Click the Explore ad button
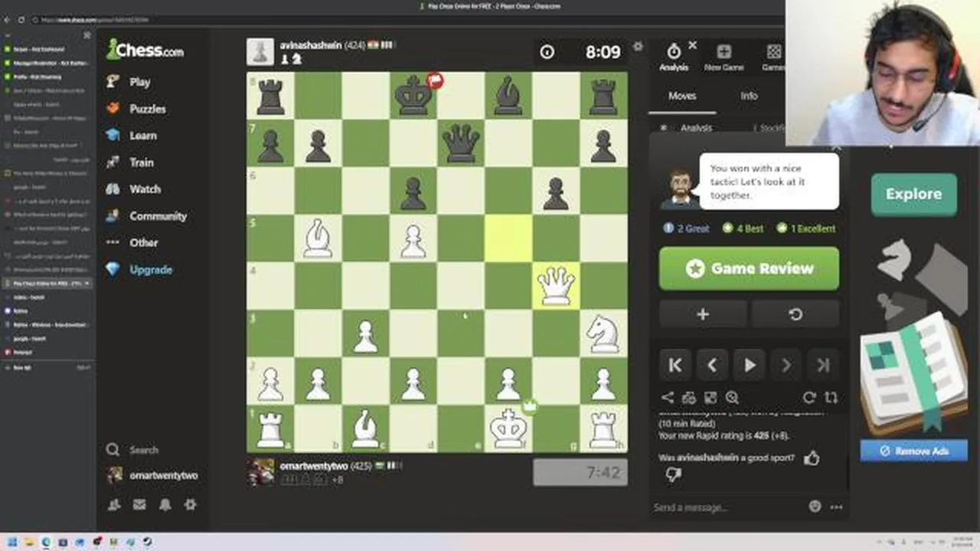The width and height of the screenshot is (980, 551). pos(913,194)
